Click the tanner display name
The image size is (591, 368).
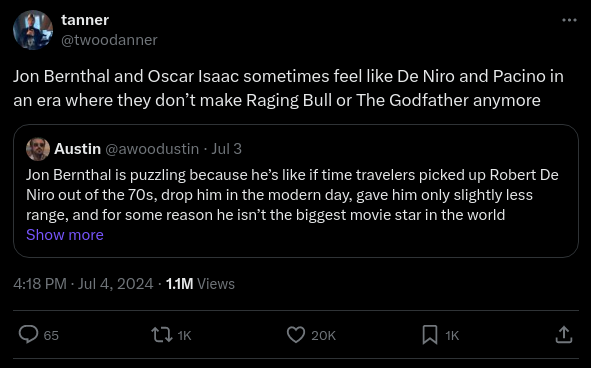[x=85, y=20]
